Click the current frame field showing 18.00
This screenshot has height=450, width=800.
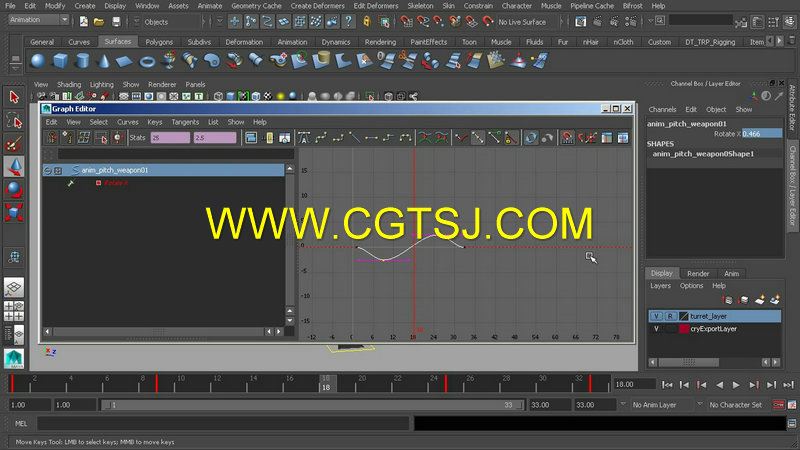[x=634, y=385]
